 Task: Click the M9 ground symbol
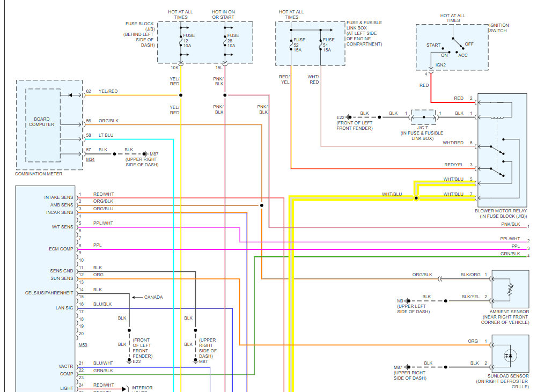(408, 301)
